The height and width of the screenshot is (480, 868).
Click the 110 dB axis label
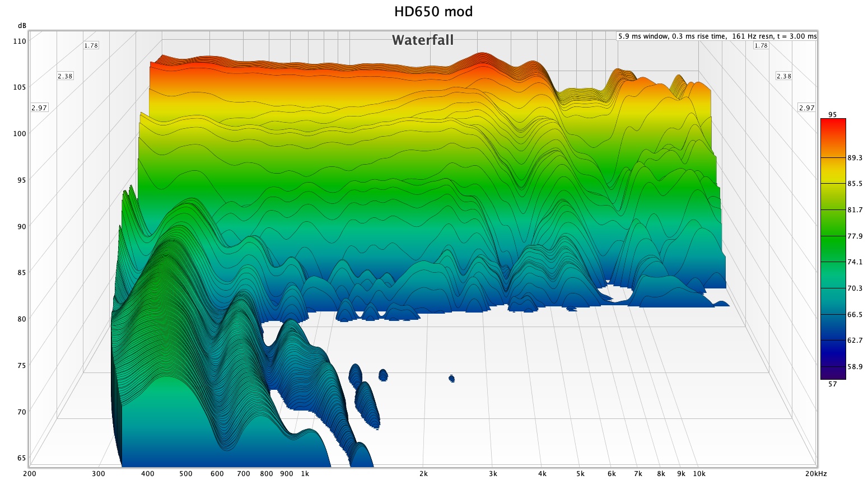pyautogui.click(x=19, y=41)
